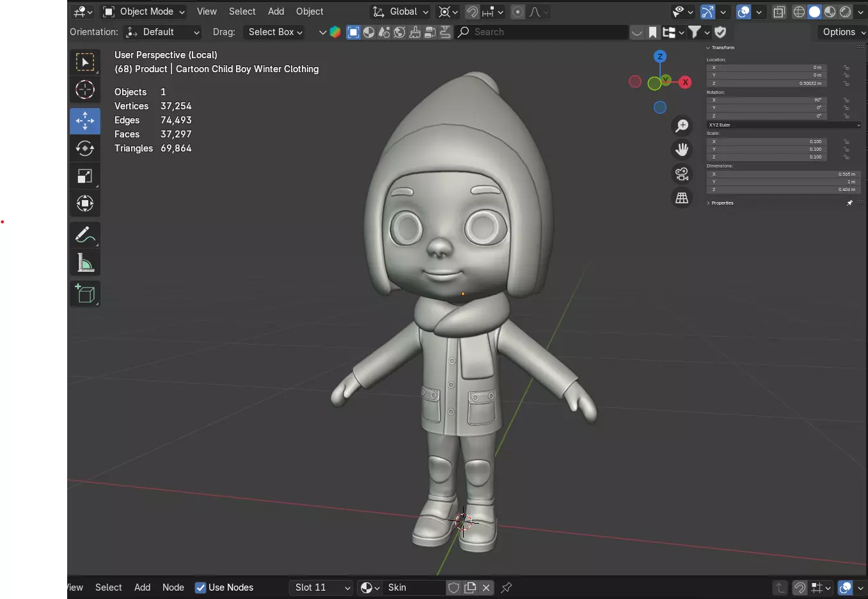The image size is (868, 599).
Task: Toggle the Use Nodes checkbox
Action: pyautogui.click(x=200, y=587)
